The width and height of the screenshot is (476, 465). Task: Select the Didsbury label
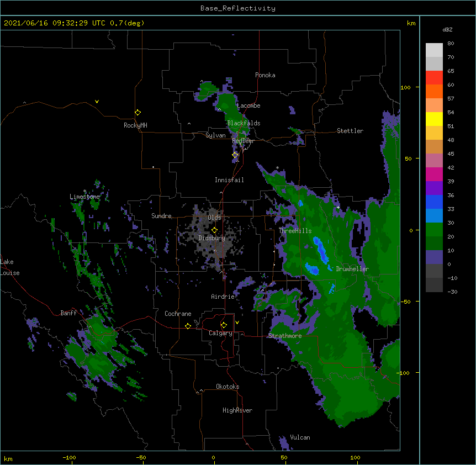click(211, 238)
